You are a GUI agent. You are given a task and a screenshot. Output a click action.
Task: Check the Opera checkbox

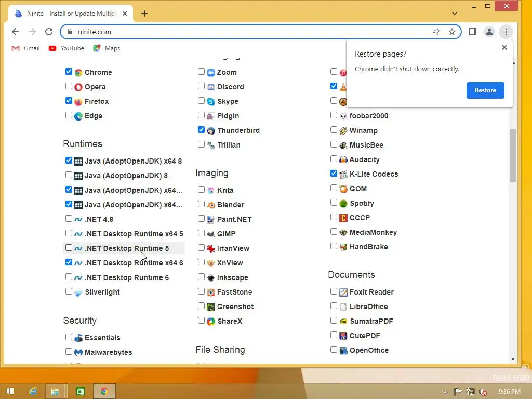69,86
